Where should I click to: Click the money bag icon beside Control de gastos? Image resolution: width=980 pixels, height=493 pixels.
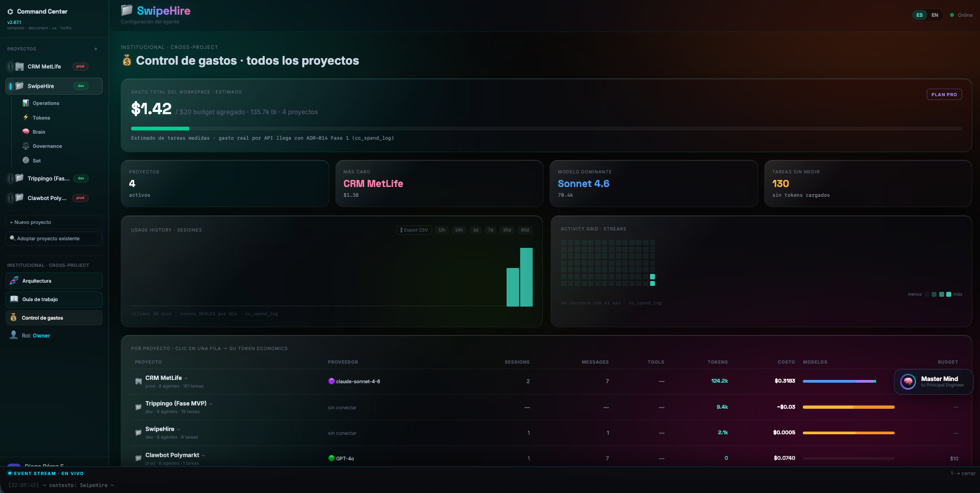coord(14,317)
